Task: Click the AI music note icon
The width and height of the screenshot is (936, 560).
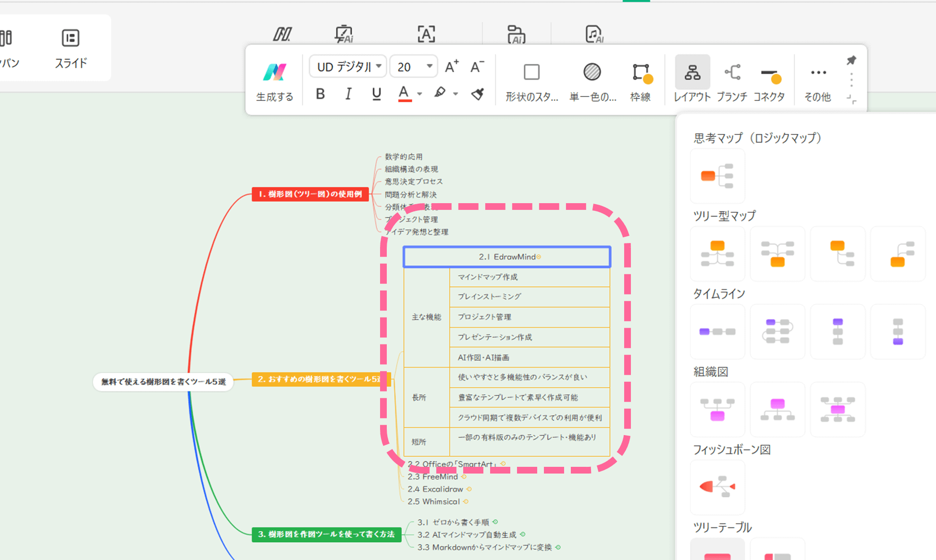Action: coord(594,34)
